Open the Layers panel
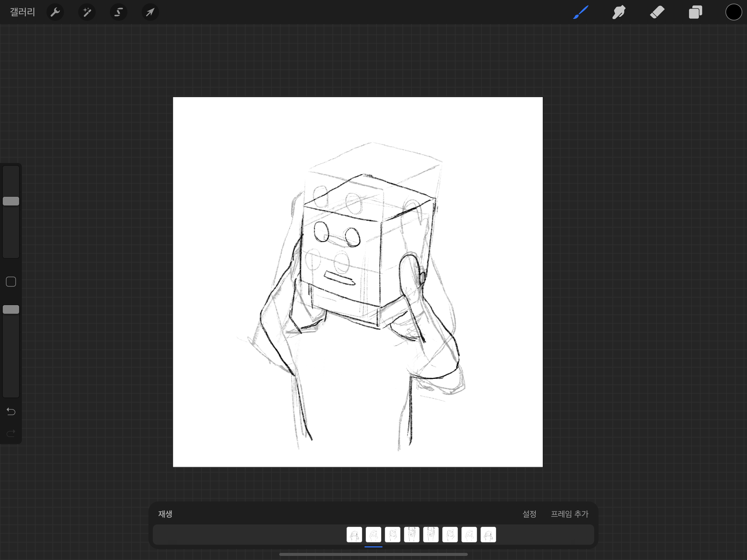 (695, 13)
